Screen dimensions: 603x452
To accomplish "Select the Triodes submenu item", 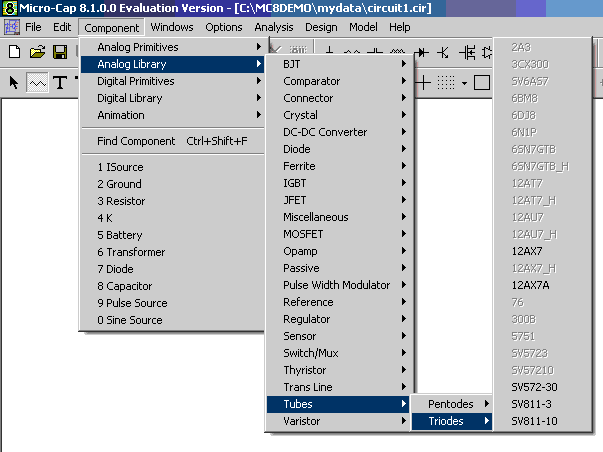I will [x=451, y=421].
